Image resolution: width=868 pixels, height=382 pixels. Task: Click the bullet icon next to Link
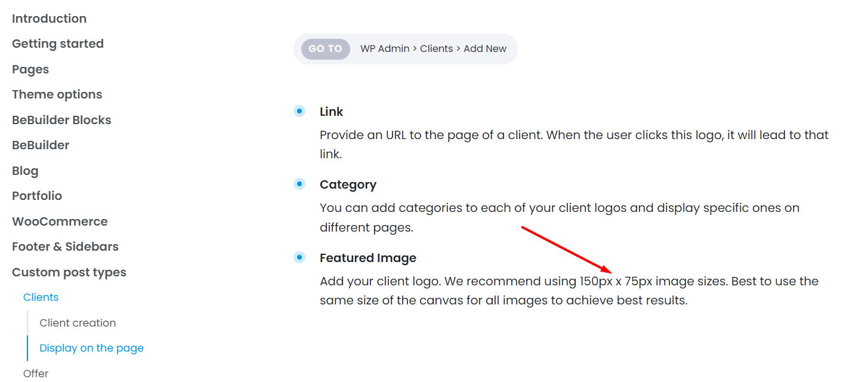[299, 111]
